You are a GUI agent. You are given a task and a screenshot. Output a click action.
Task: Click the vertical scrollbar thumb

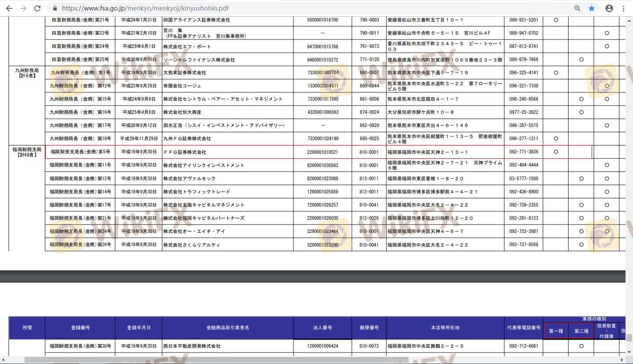[x=629, y=337]
